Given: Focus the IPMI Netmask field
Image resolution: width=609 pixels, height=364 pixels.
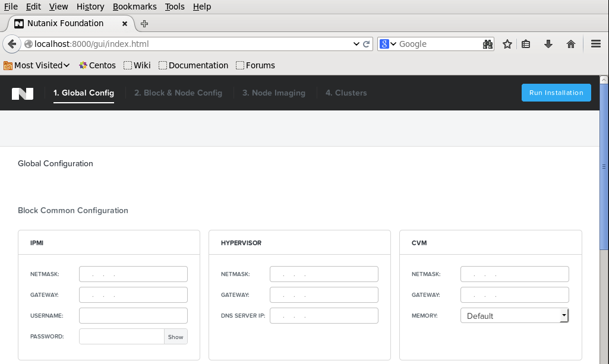Looking at the screenshot, I should click(133, 274).
